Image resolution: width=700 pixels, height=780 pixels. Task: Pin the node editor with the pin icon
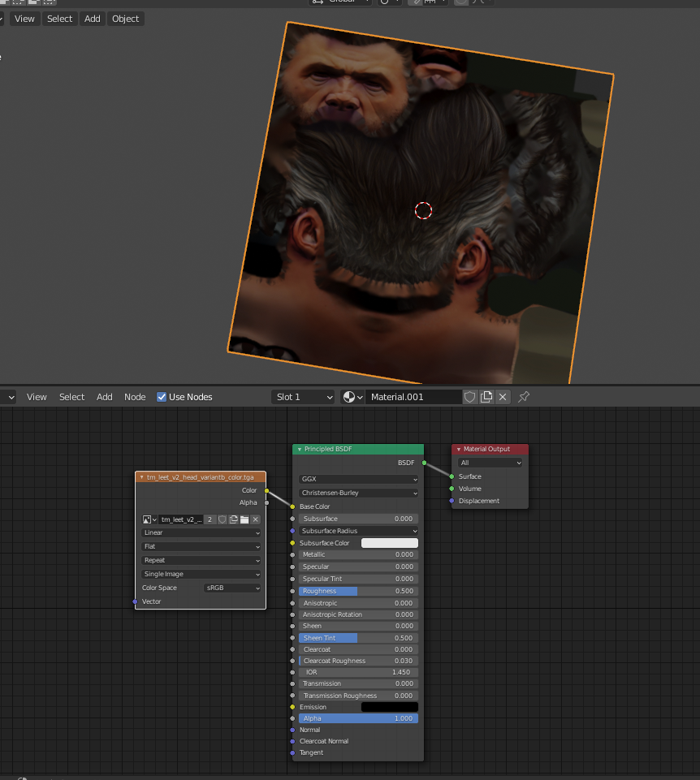click(524, 397)
